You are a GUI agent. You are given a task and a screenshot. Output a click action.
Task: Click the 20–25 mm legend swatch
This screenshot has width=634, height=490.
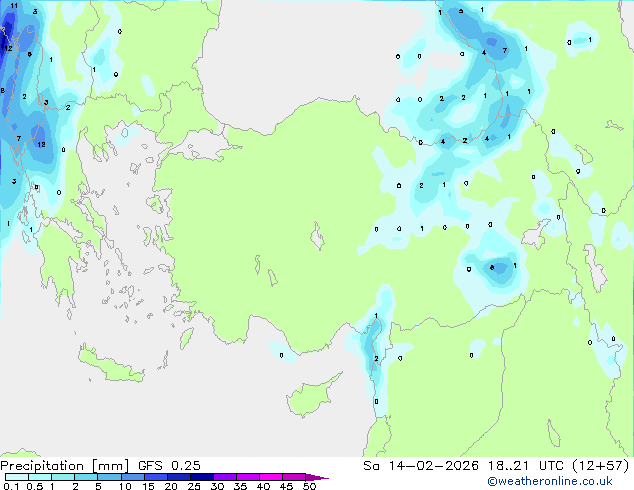178,477
